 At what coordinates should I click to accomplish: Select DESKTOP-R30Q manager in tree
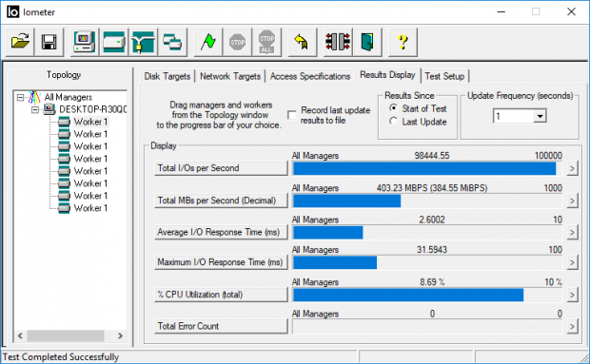(x=92, y=109)
